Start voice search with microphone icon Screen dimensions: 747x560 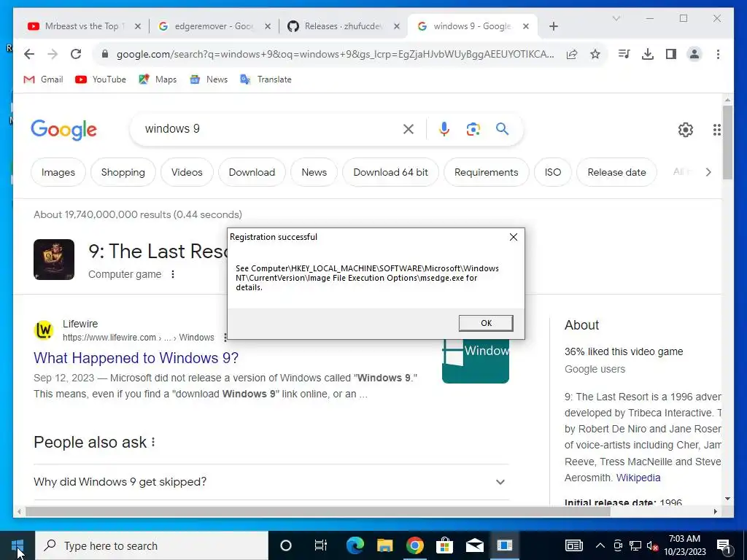point(444,129)
